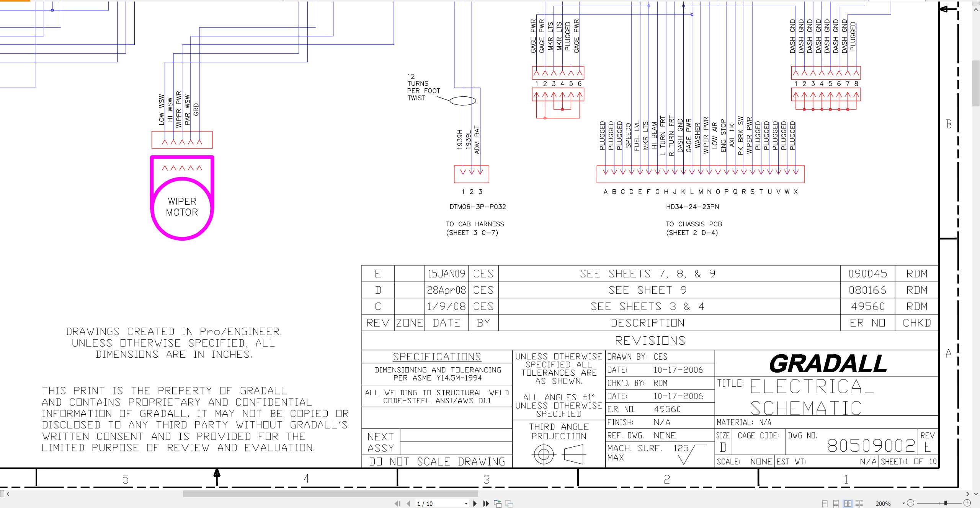
Task: Click the HD34-24-23PN connector label
Action: pos(693,207)
